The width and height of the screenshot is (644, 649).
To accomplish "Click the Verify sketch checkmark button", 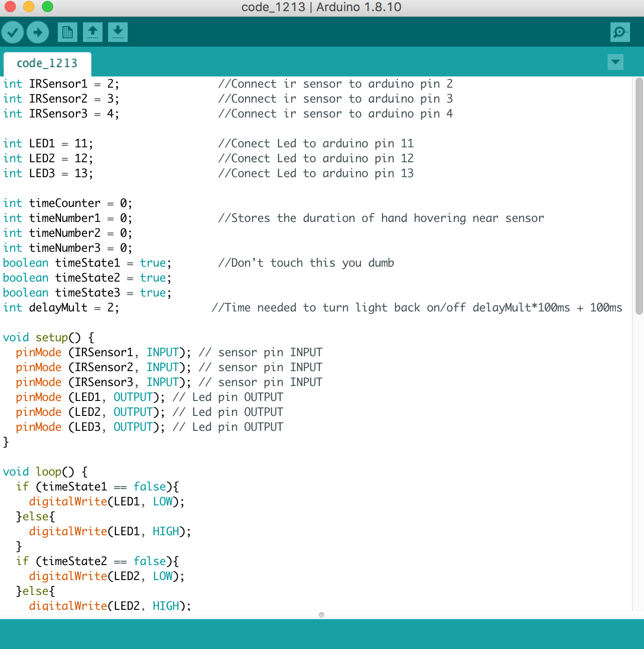I will click(x=13, y=32).
